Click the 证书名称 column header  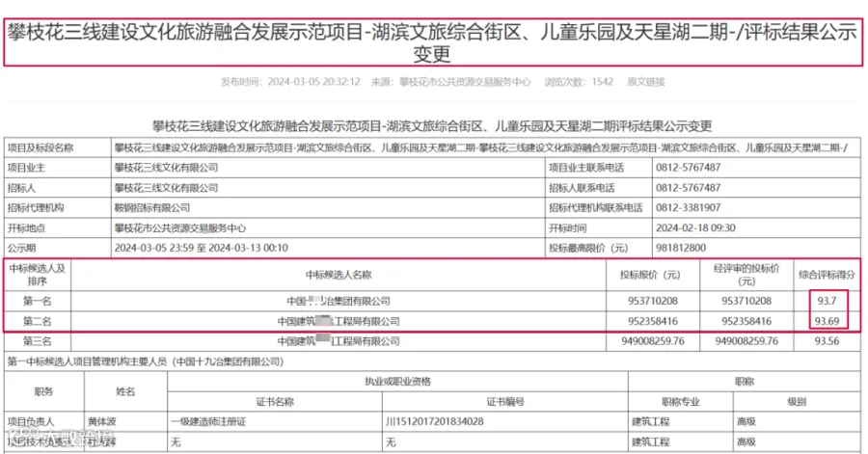(x=275, y=401)
